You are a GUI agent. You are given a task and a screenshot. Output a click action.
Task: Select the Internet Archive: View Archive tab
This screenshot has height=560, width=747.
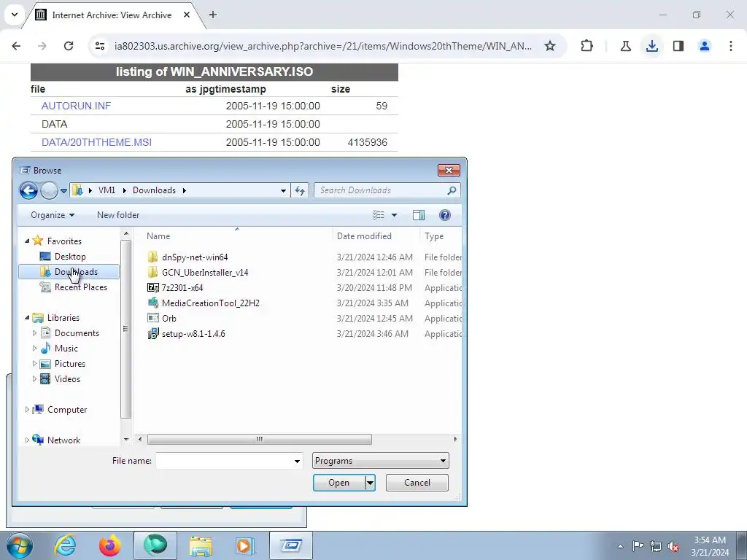click(112, 15)
